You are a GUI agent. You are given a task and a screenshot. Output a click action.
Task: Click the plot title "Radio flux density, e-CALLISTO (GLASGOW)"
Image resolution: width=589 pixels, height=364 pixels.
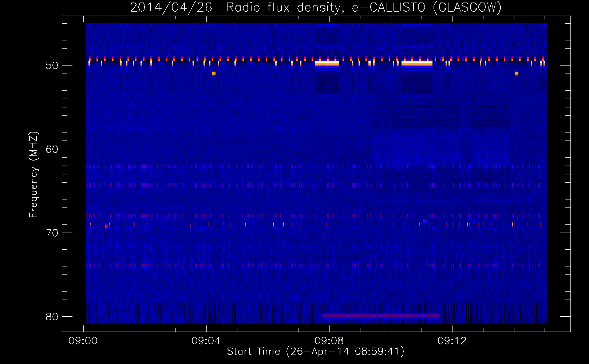[364, 7]
